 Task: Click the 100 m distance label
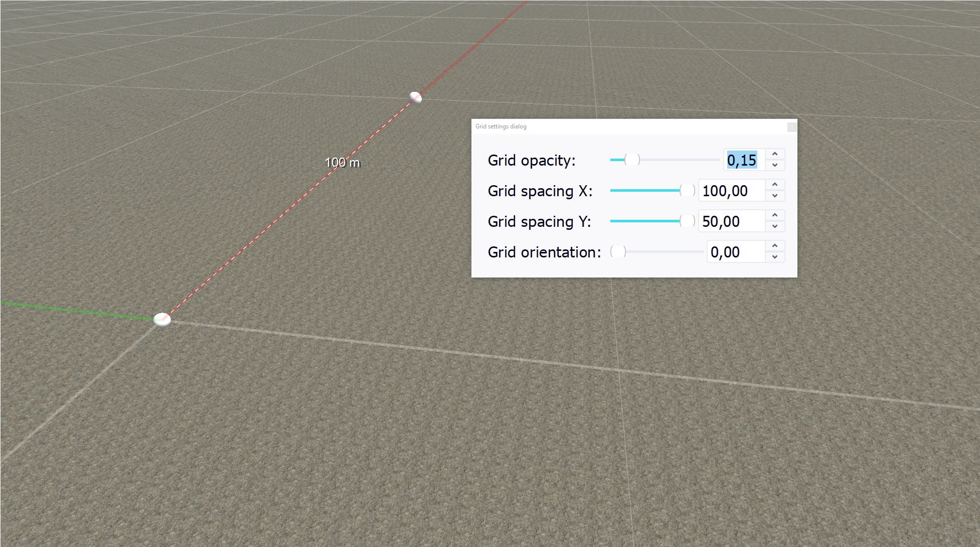pos(343,163)
